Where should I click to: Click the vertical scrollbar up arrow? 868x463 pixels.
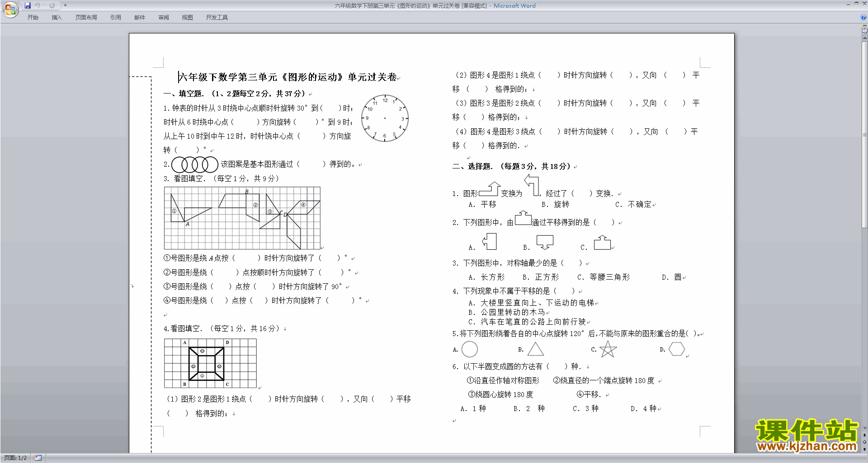[x=865, y=38]
